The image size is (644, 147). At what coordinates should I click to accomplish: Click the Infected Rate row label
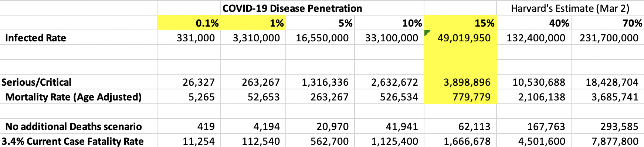35,38
